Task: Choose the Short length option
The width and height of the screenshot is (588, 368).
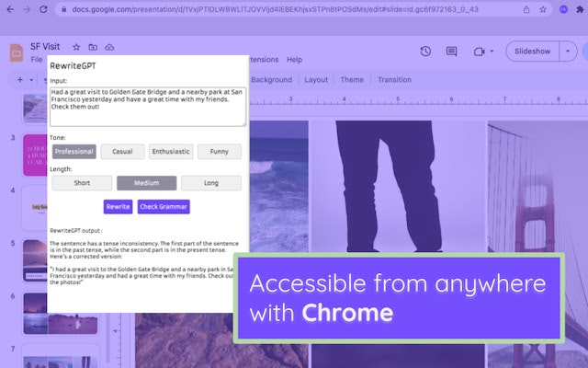Action: (82, 183)
